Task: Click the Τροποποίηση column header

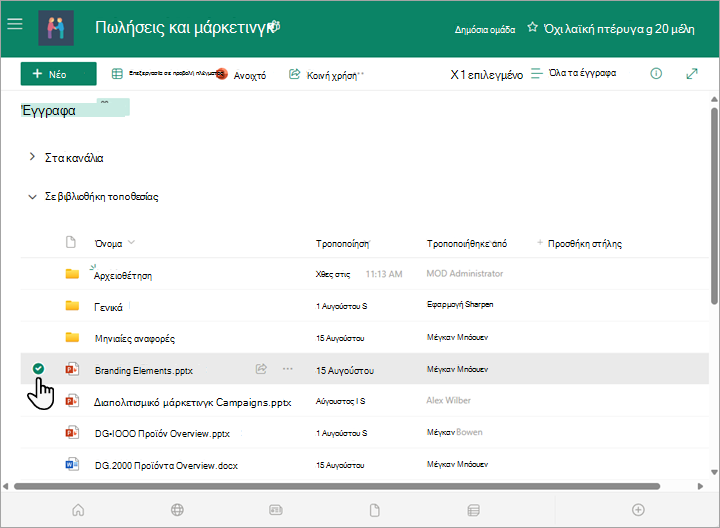Action: (342, 244)
